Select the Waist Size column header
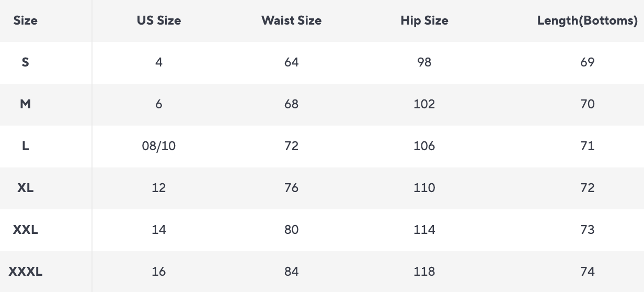The width and height of the screenshot is (644, 292). [291, 21]
